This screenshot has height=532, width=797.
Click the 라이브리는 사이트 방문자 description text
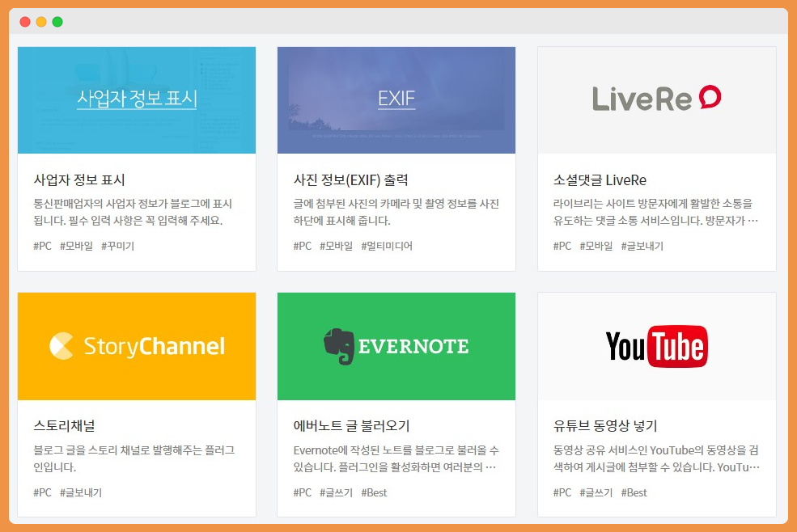pos(655,212)
